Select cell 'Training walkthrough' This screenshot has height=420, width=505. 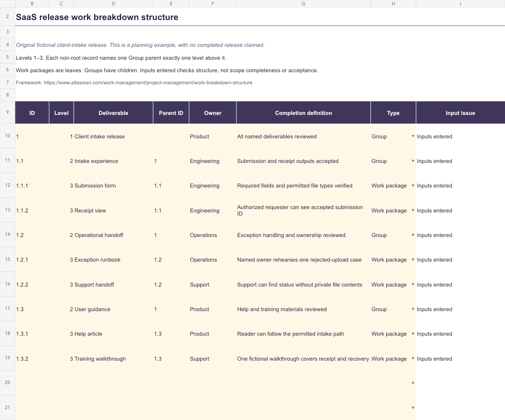[113, 359]
